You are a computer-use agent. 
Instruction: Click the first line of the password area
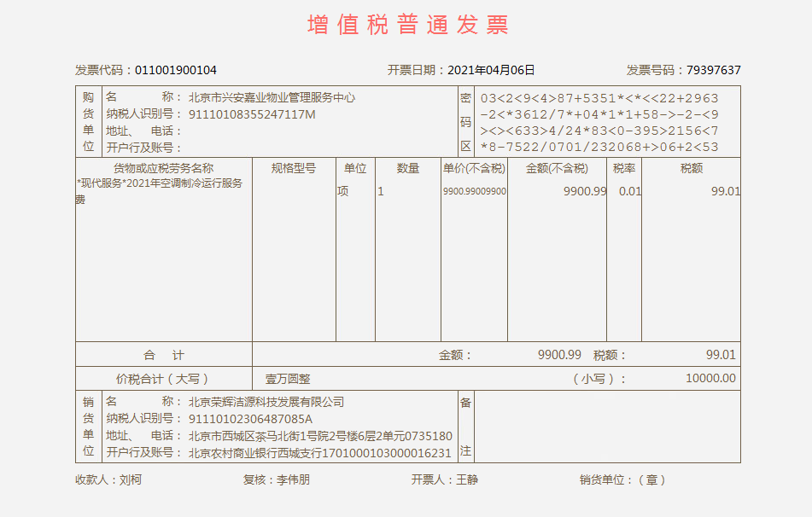[599, 98]
